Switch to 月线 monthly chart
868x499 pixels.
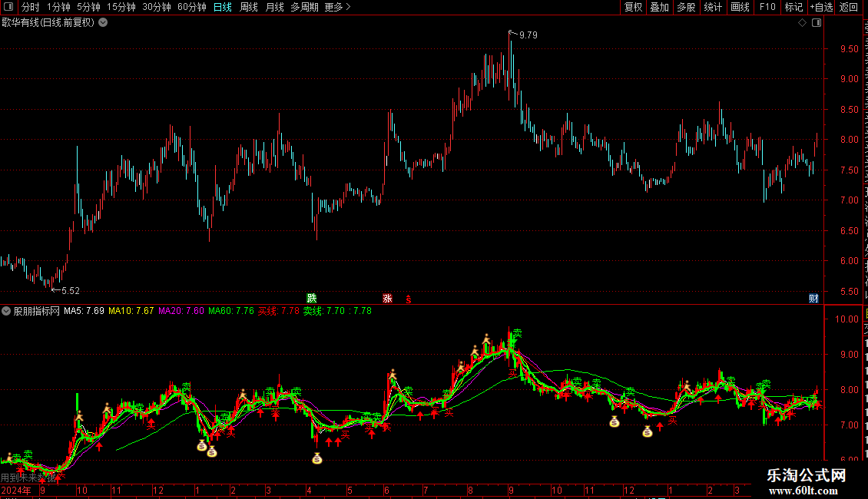274,7
